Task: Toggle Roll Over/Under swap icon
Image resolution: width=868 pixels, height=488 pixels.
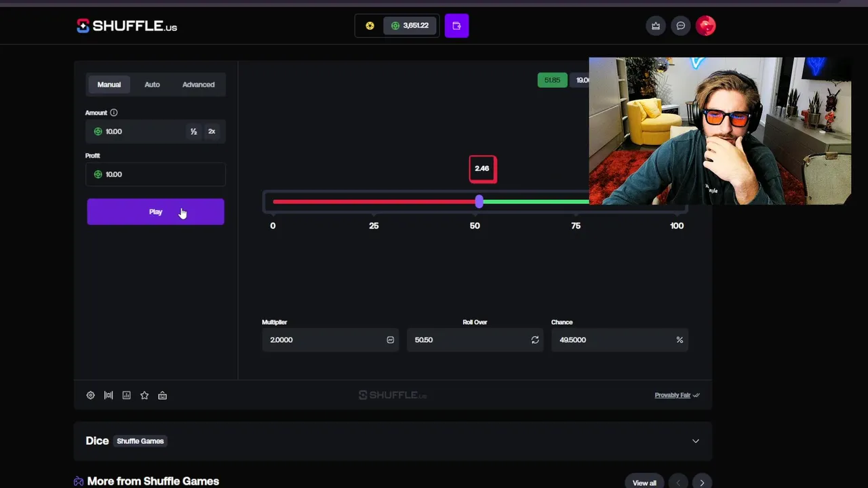Action: (x=535, y=340)
